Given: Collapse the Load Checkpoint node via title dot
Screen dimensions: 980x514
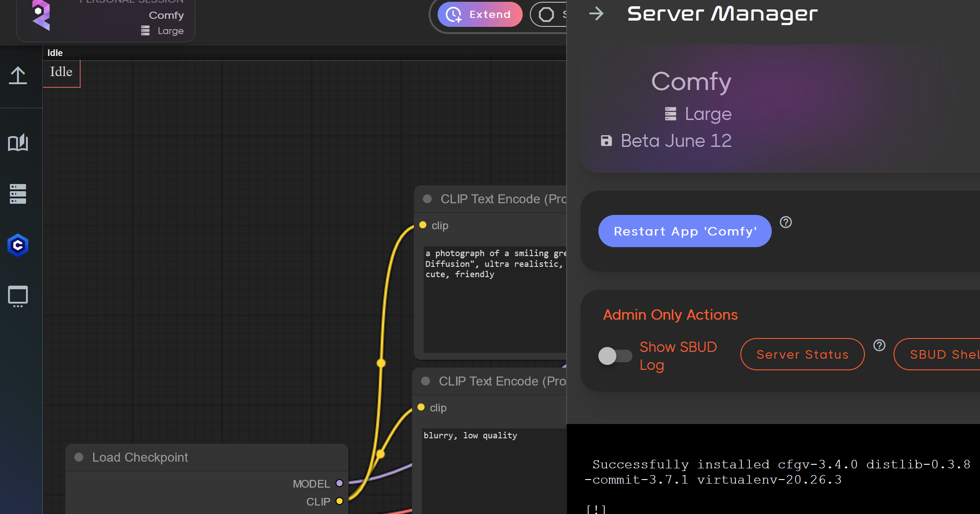Looking at the screenshot, I should 80,457.
